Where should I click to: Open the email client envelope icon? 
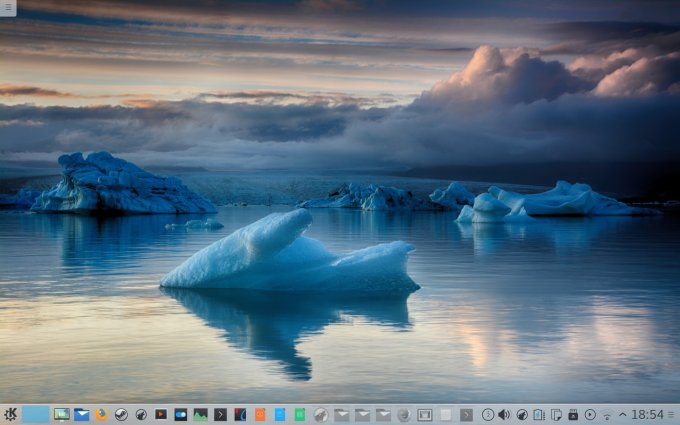click(82, 414)
